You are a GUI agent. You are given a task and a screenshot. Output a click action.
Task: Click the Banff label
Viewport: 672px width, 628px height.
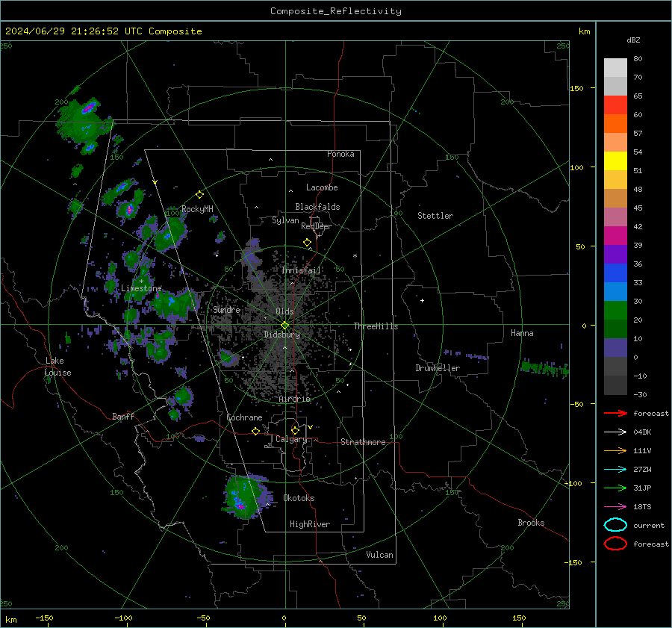(123, 416)
